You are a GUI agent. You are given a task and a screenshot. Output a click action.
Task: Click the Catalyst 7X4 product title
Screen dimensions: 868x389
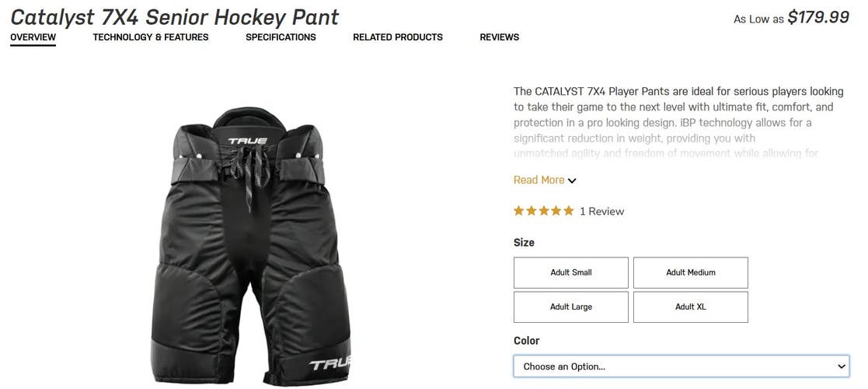pyautogui.click(x=175, y=17)
